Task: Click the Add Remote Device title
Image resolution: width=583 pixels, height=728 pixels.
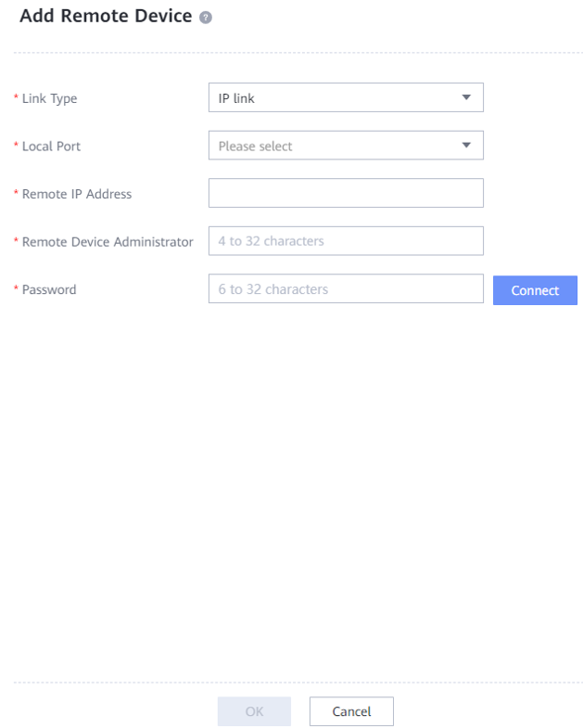Action: click(106, 16)
